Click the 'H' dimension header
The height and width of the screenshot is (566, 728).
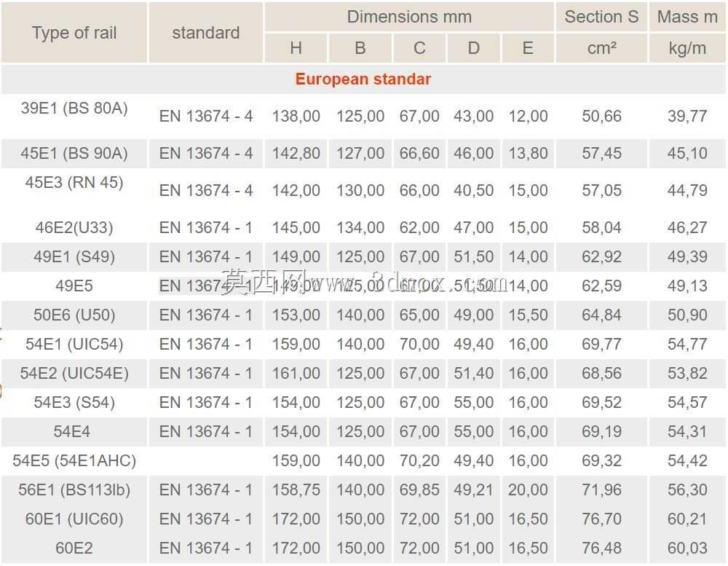coord(296,48)
